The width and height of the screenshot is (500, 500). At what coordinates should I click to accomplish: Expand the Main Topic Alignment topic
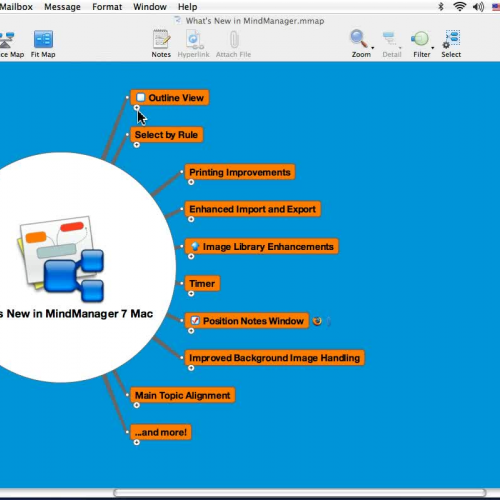tap(136, 405)
